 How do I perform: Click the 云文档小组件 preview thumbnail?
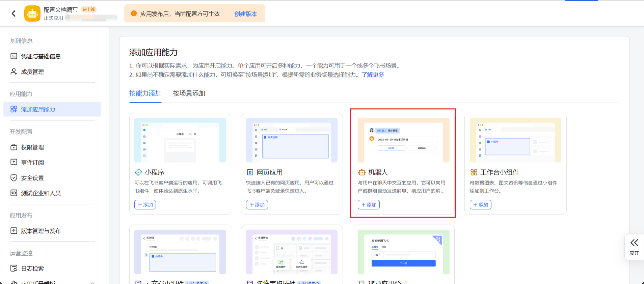(x=180, y=252)
